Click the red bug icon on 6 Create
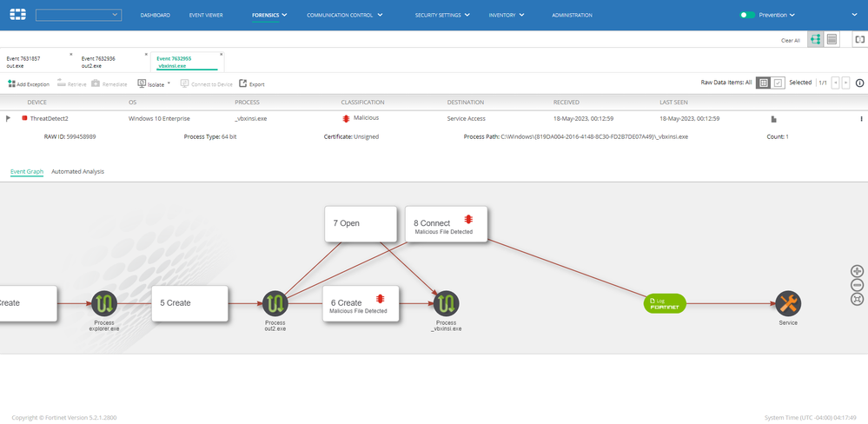The height and width of the screenshot is (424, 868). point(381,299)
